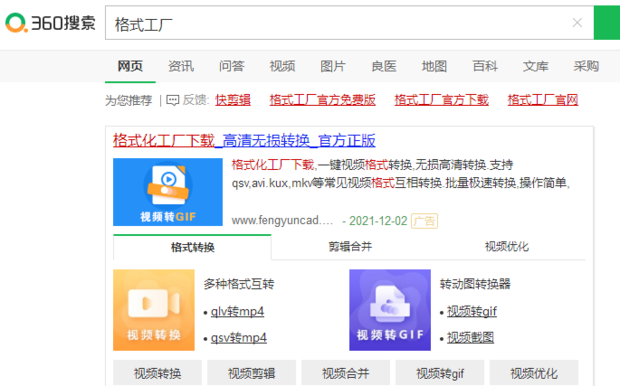Select the 网页 tab

click(x=130, y=66)
